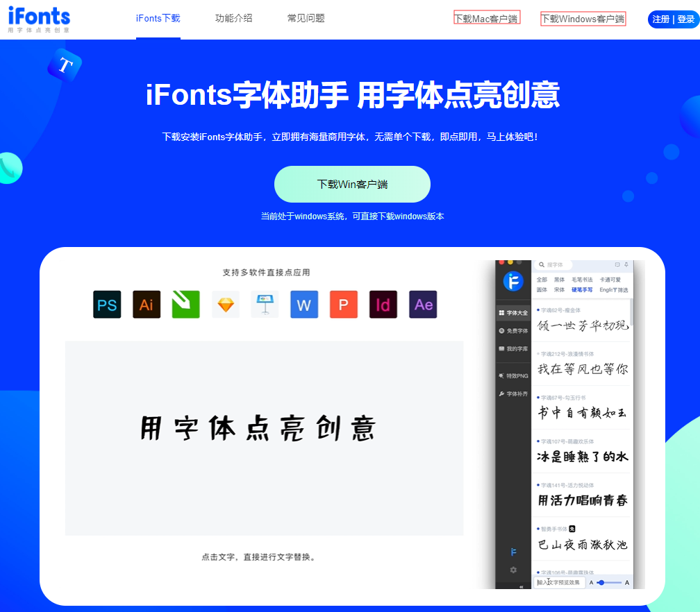Switch to the 功能介绍 tab
The image size is (700, 612).
(233, 18)
